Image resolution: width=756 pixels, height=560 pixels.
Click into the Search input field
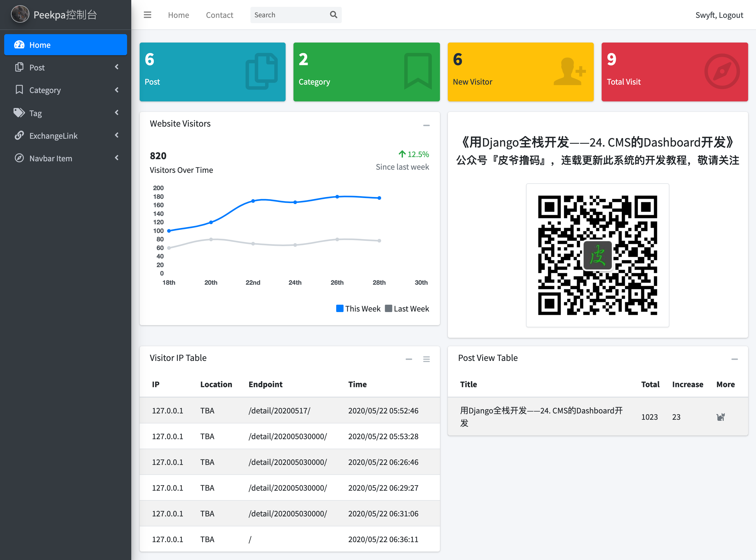pyautogui.click(x=288, y=15)
